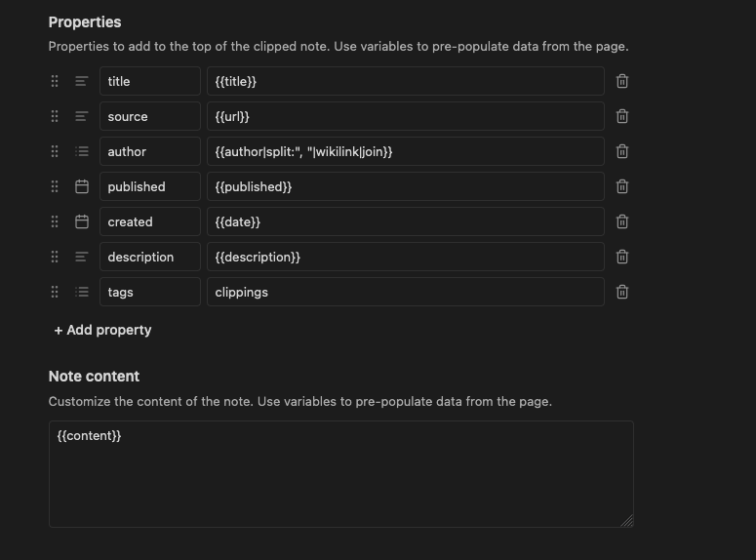The width and height of the screenshot is (756, 560).
Task: Delete the tags property row
Action: click(622, 292)
